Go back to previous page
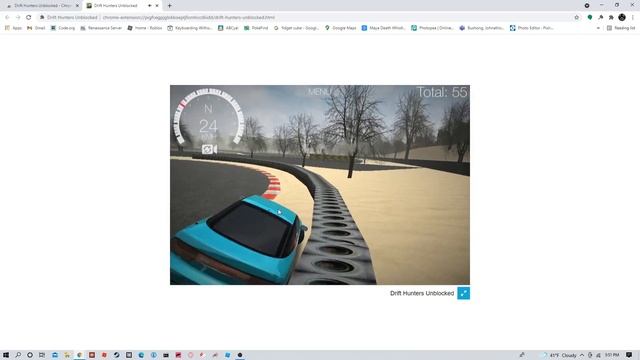Viewport: 640px width, 360px height. (x=7, y=17)
